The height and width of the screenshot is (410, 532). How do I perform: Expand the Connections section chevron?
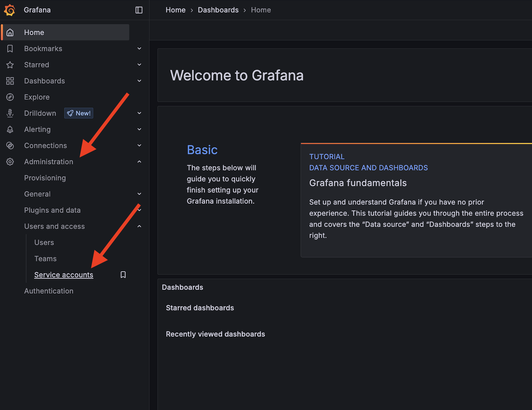coord(139,146)
